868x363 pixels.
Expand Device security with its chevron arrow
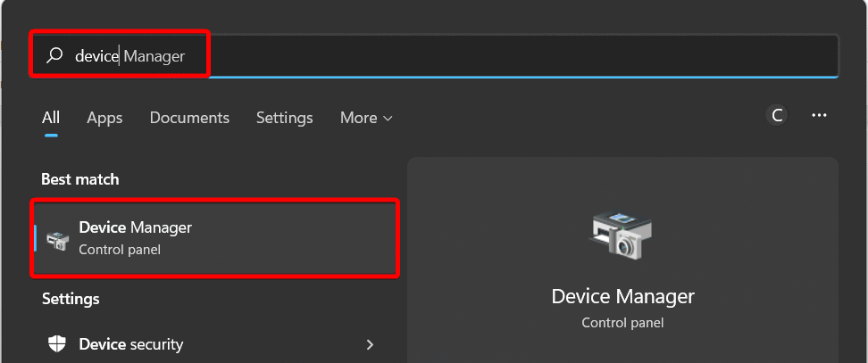[370, 344]
